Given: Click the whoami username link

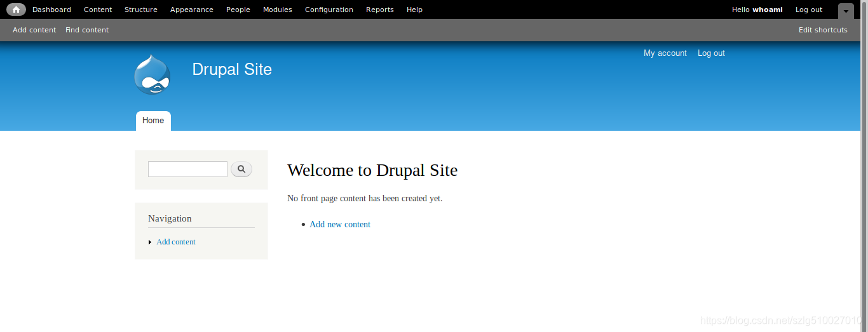Looking at the screenshot, I should point(768,10).
